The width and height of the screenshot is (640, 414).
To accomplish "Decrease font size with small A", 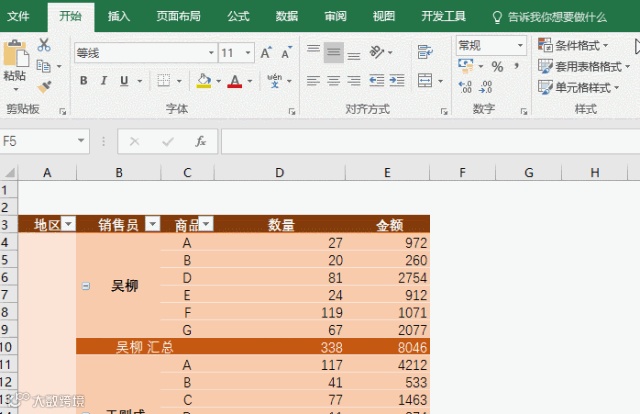I will click(x=287, y=53).
